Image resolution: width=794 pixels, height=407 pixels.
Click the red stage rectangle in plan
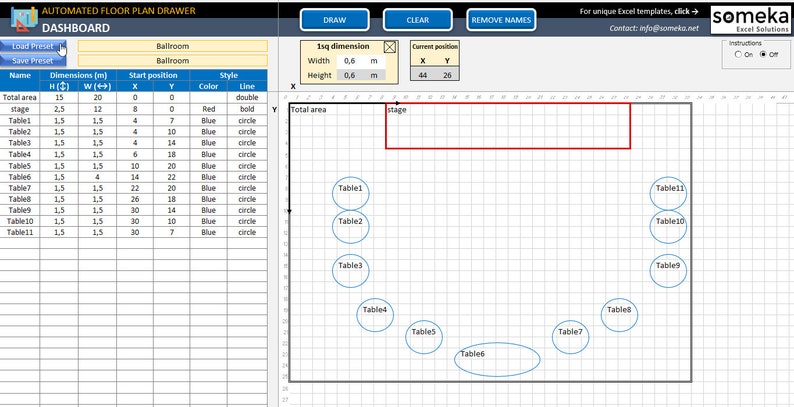tap(508, 126)
